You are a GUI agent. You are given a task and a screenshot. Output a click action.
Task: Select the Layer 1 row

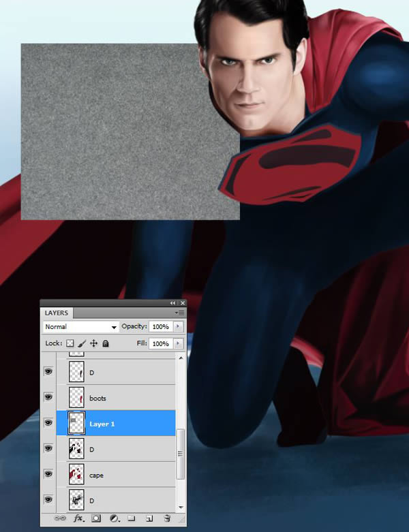click(x=116, y=423)
